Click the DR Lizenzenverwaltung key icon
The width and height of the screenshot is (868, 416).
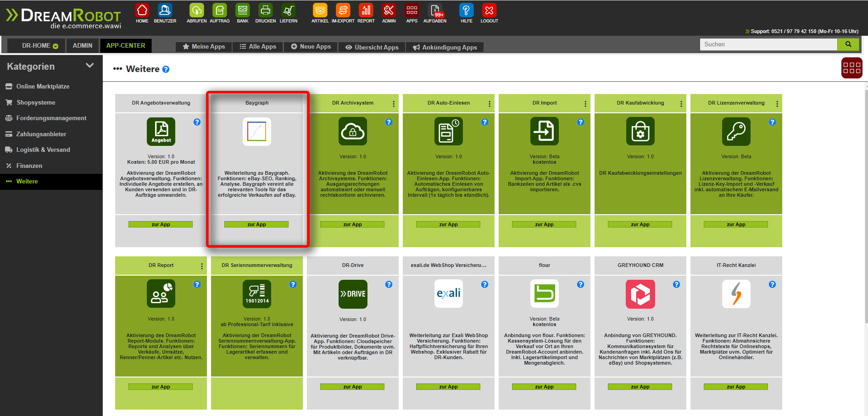[736, 132]
